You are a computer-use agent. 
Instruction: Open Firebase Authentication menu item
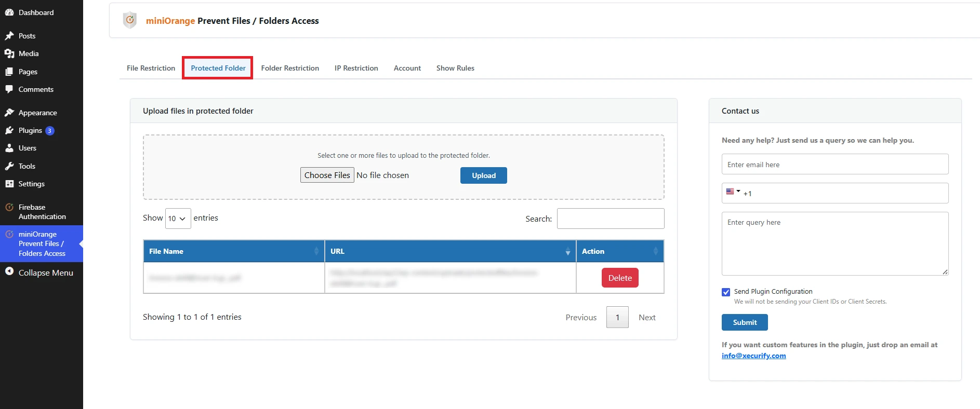(x=42, y=212)
